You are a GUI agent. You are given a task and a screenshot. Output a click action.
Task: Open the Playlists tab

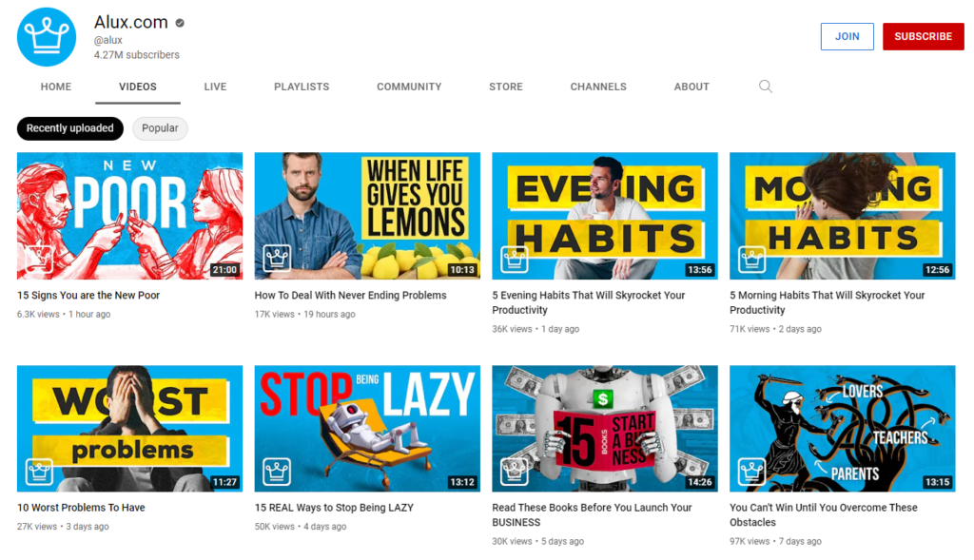302,87
